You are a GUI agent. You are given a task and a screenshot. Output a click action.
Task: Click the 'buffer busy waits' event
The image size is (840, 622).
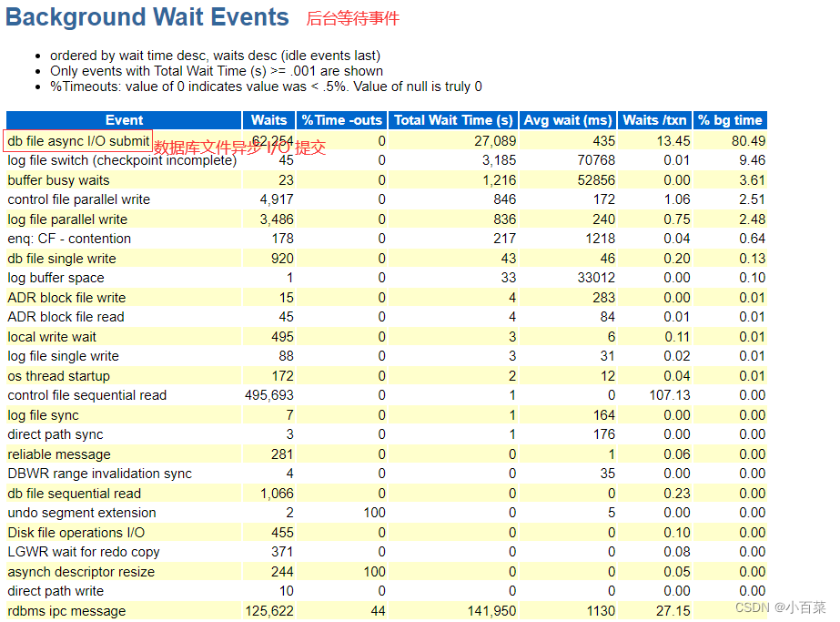click(x=58, y=180)
